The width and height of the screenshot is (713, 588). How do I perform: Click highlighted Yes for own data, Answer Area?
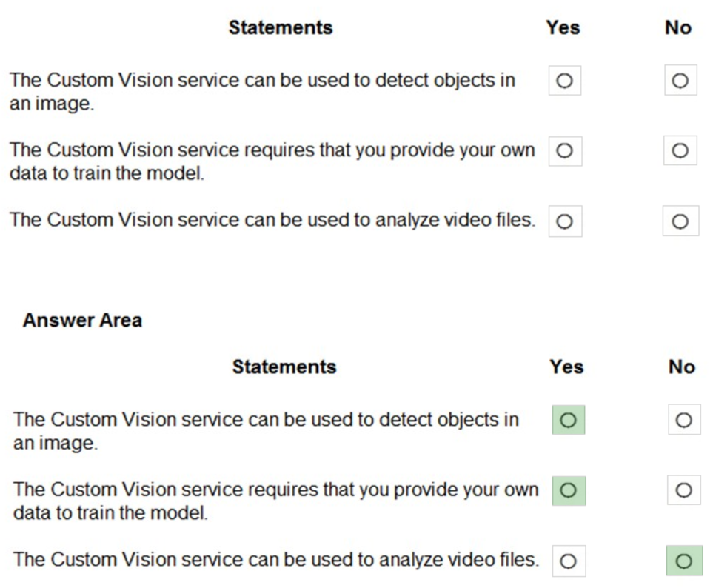coord(568,490)
